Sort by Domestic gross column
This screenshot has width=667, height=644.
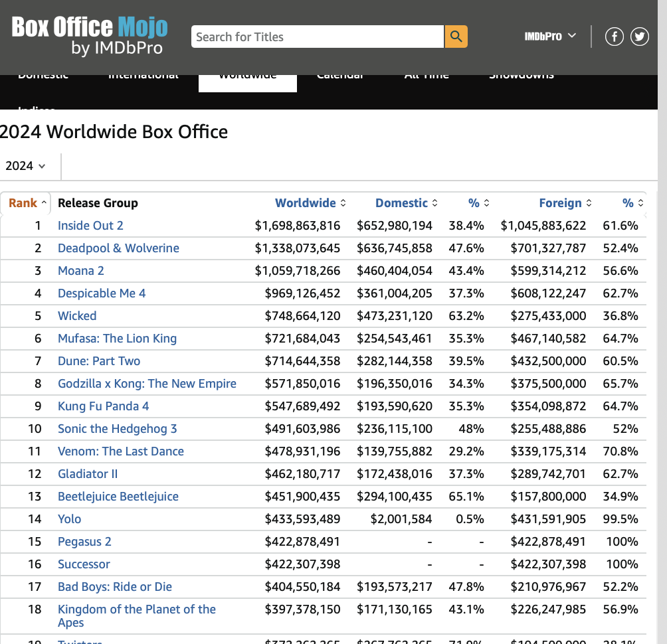click(406, 203)
